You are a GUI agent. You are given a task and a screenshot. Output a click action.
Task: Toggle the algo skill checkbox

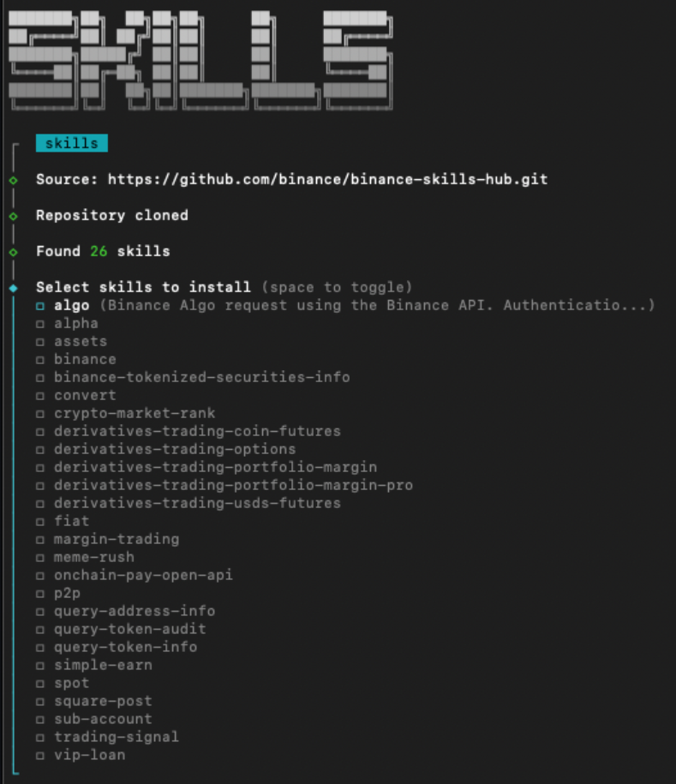coord(40,306)
